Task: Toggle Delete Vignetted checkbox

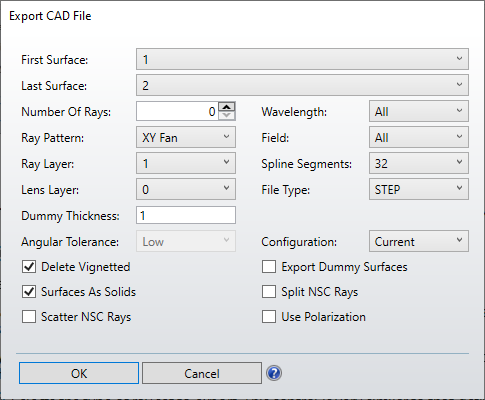Action: (x=29, y=267)
